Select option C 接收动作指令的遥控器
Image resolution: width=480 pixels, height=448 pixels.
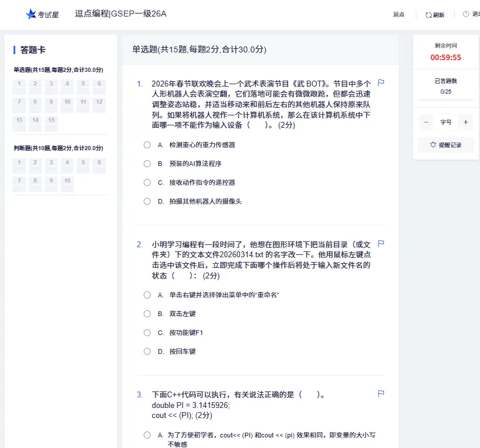147,182
